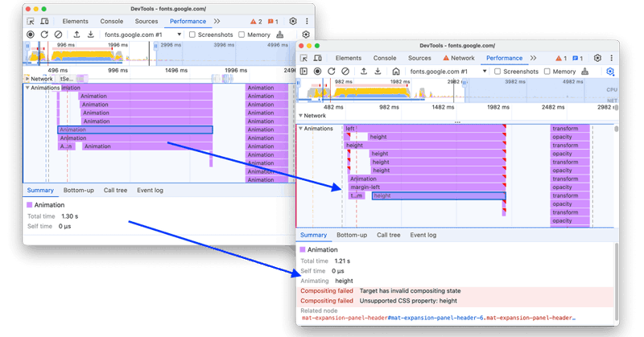Clear the recording in left DevTools window
The height and width of the screenshot is (337, 644).
point(58,35)
